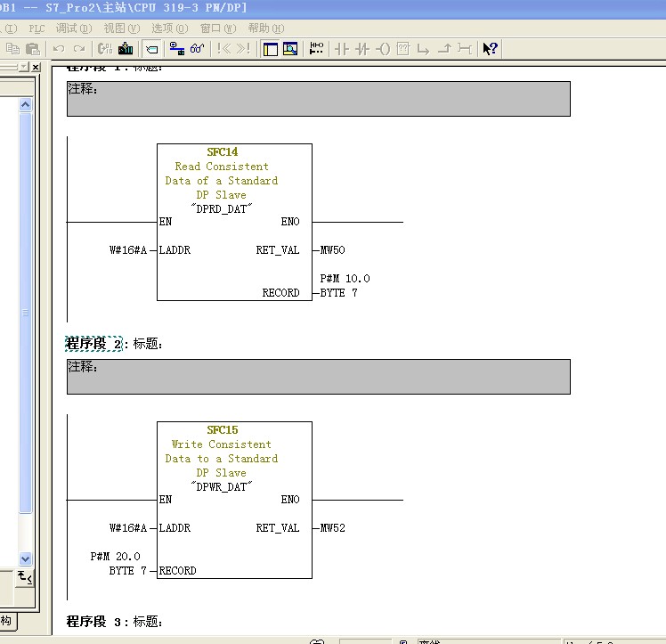Image resolution: width=666 pixels, height=644 pixels.
Task: Select the SFC14 block header
Action: (223, 152)
